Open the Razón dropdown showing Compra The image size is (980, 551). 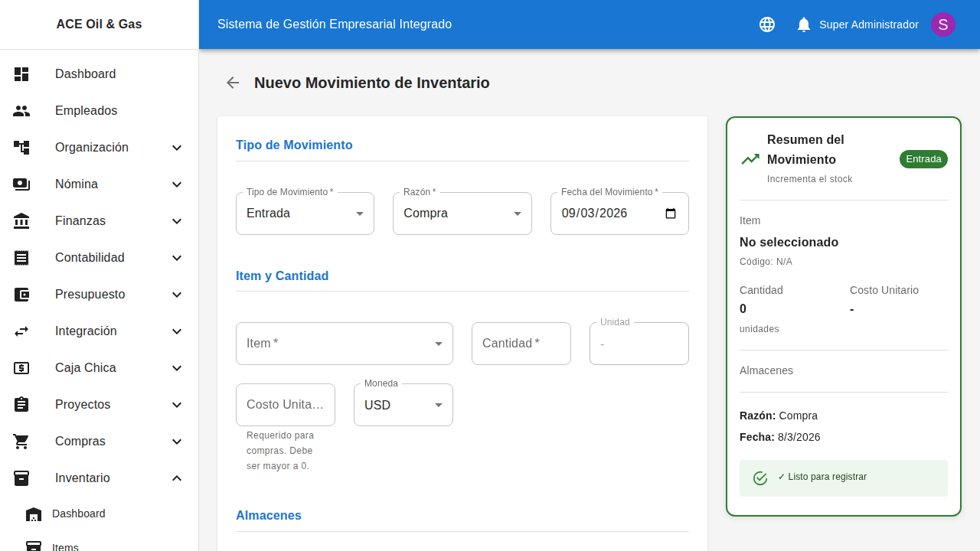(517, 214)
